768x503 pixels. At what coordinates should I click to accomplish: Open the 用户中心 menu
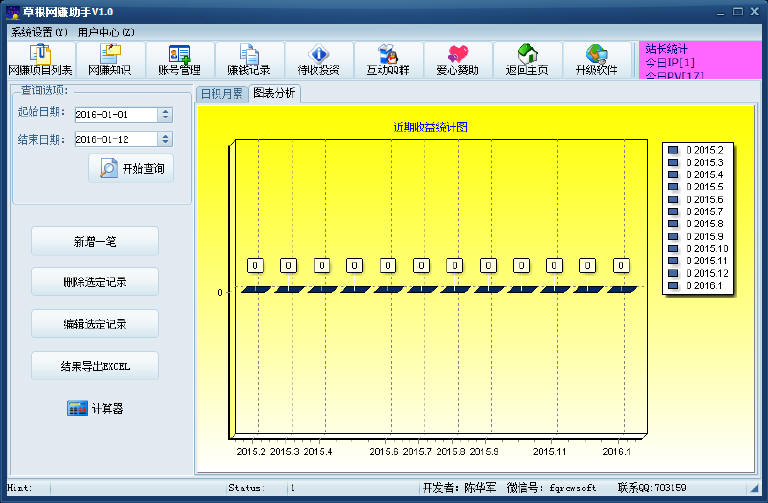click(106, 32)
